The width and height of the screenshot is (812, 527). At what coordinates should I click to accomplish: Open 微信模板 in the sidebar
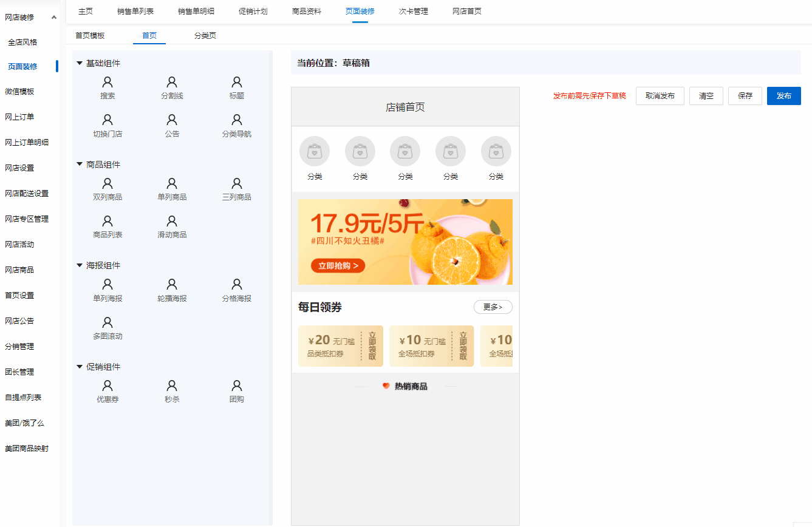[x=19, y=92]
